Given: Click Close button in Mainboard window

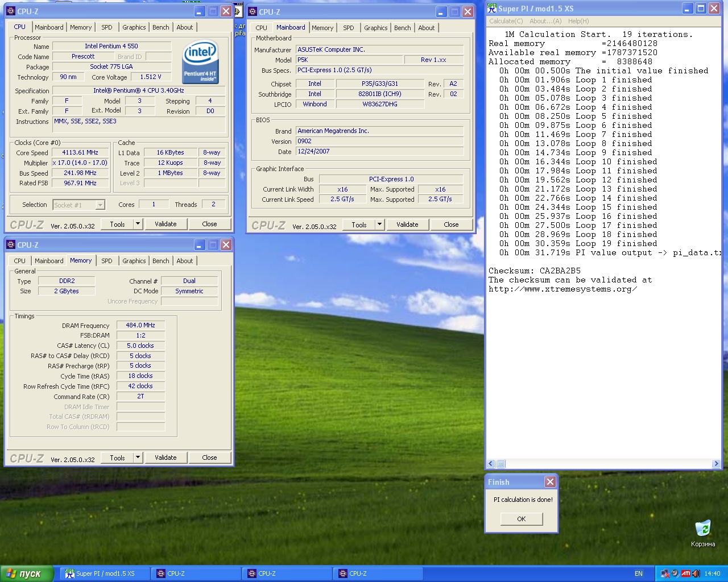Looking at the screenshot, I should (451, 225).
